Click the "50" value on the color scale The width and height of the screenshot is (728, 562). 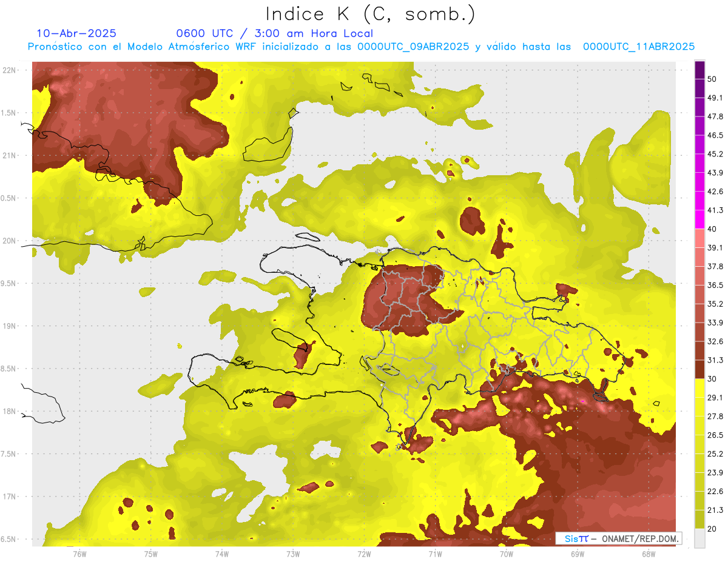point(712,79)
